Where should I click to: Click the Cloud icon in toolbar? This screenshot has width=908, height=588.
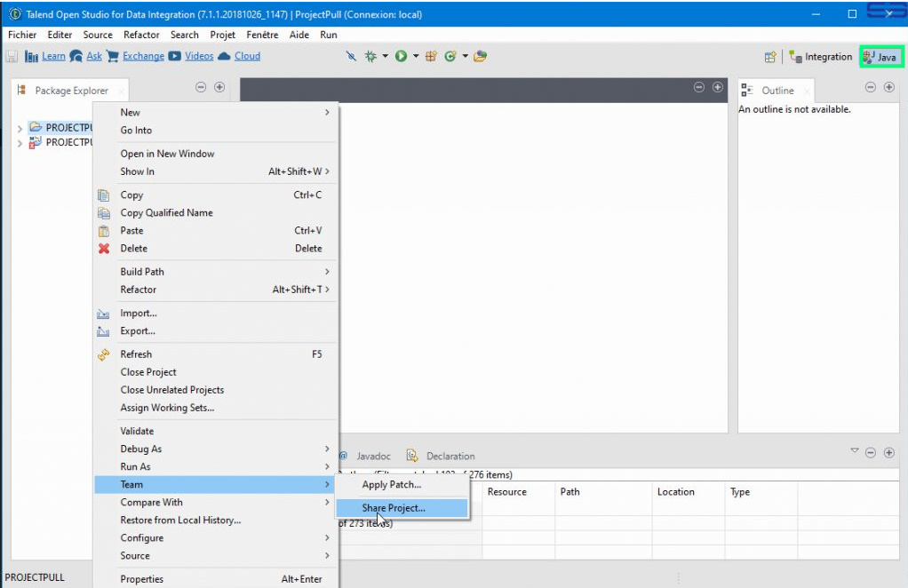[224, 56]
